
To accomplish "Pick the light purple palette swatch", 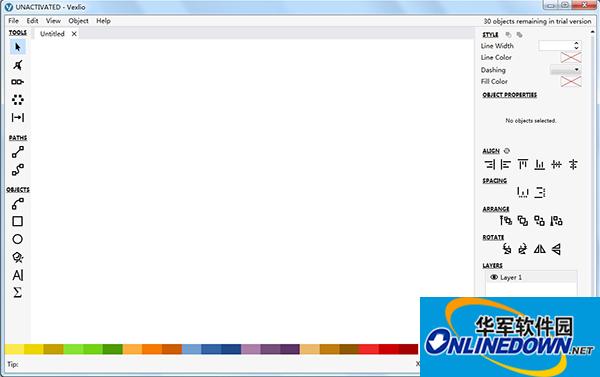I will pyautogui.click(x=251, y=349).
